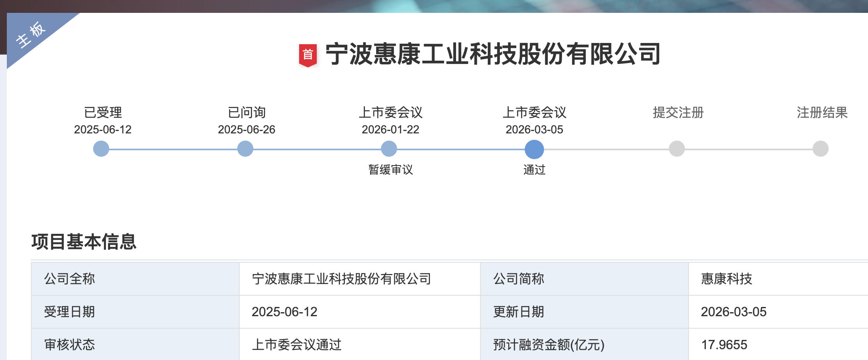This screenshot has width=868, height=360.
Task: Select the 已问询 timeline node
Action: (x=245, y=149)
